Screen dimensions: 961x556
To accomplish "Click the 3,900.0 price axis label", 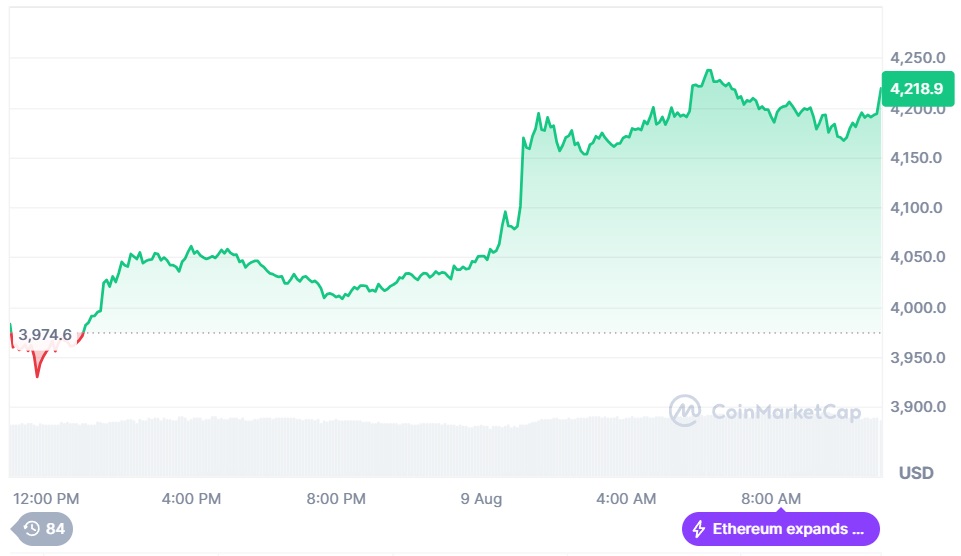I will point(917,407).
